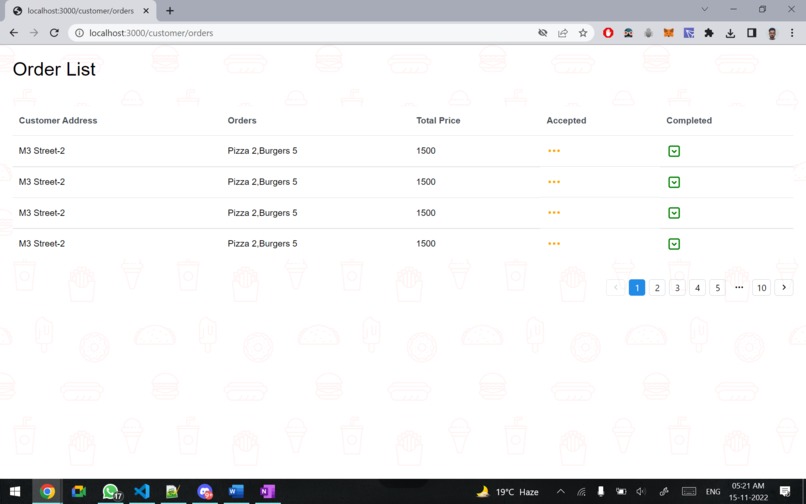The image size is (806, 504).
Task: Toggle Completed icon in the first order row
Action: [x=674, y=151]
